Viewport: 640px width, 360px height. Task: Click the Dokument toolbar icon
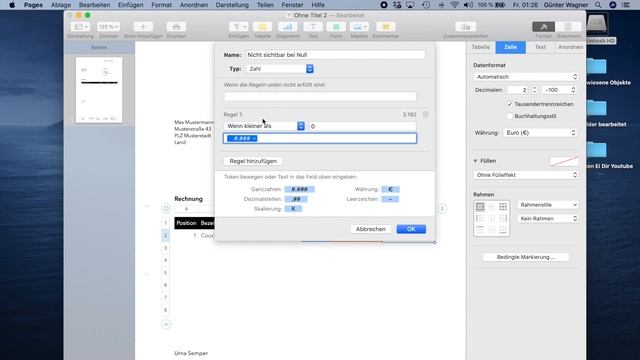(x=568, y=27)
